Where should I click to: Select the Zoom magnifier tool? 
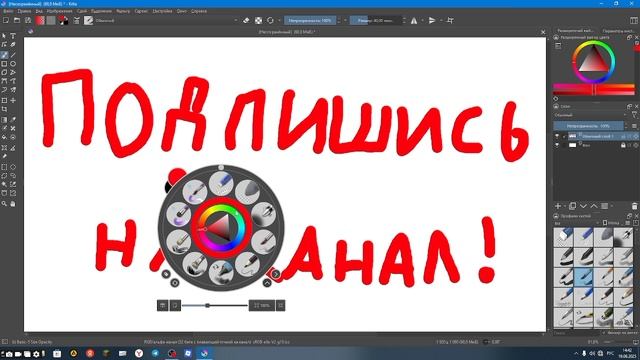coord(4,203)
